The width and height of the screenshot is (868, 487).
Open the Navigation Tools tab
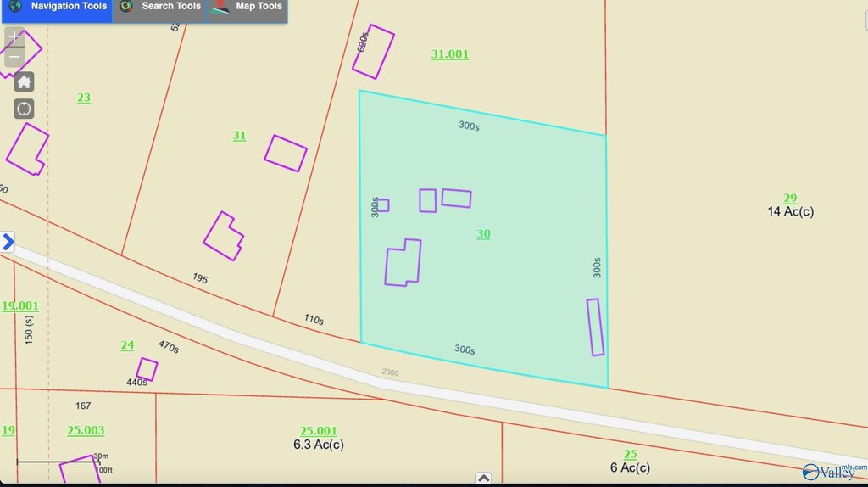69,7
